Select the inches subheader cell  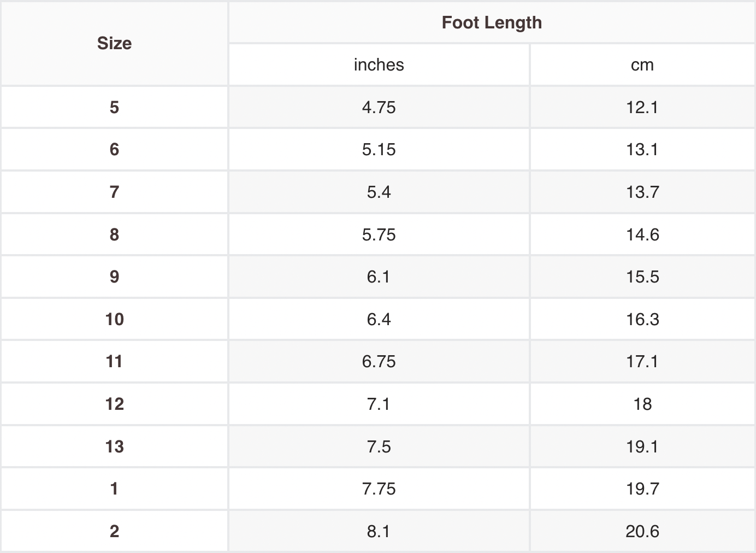[379, 64]
